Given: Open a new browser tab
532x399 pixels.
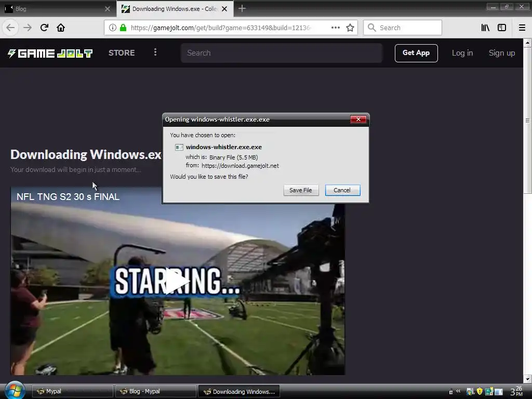Looking at the screenshot, I should [x=242, y=8].
